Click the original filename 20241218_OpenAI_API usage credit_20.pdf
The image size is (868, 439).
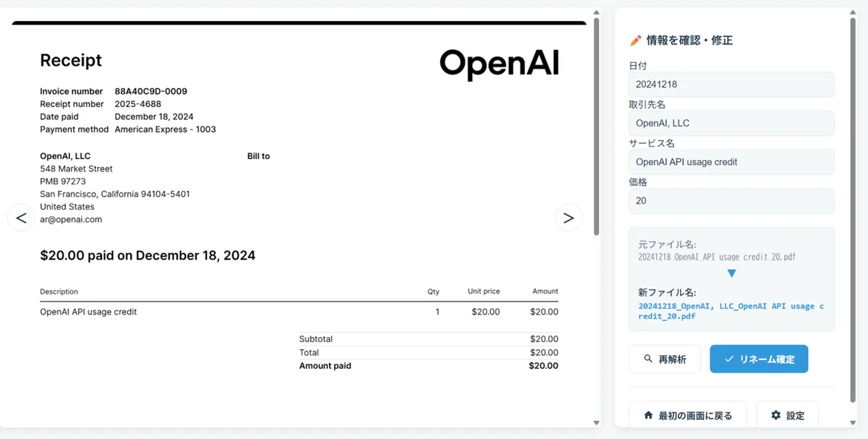pyautogui.click(x=717, y=257)
